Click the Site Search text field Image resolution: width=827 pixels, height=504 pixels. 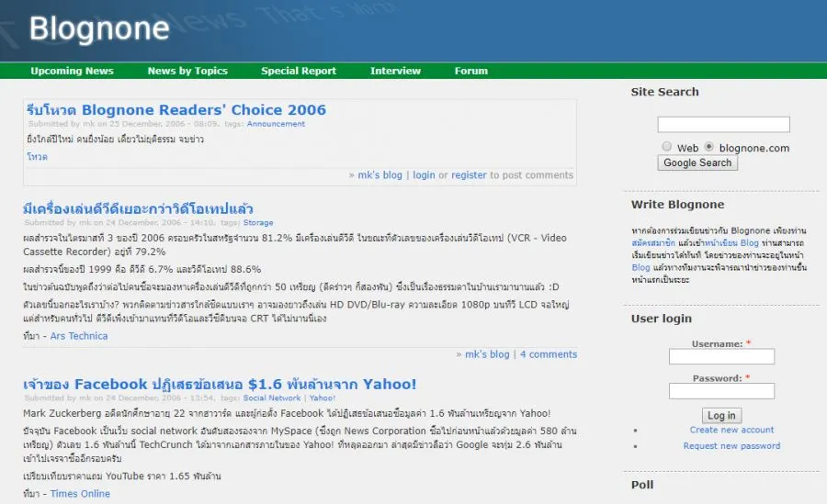pyautogui.click(x=723, y=125)
